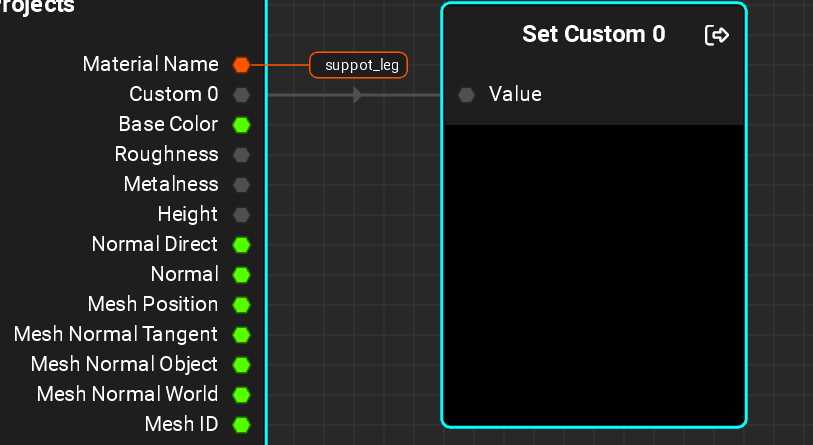Click the Value input port
Viewport: 813px width, 445px height.
coord(466,95)
